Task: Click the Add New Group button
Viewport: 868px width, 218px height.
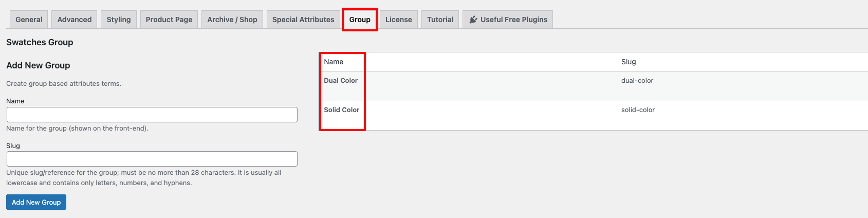Action: [36, 202]
